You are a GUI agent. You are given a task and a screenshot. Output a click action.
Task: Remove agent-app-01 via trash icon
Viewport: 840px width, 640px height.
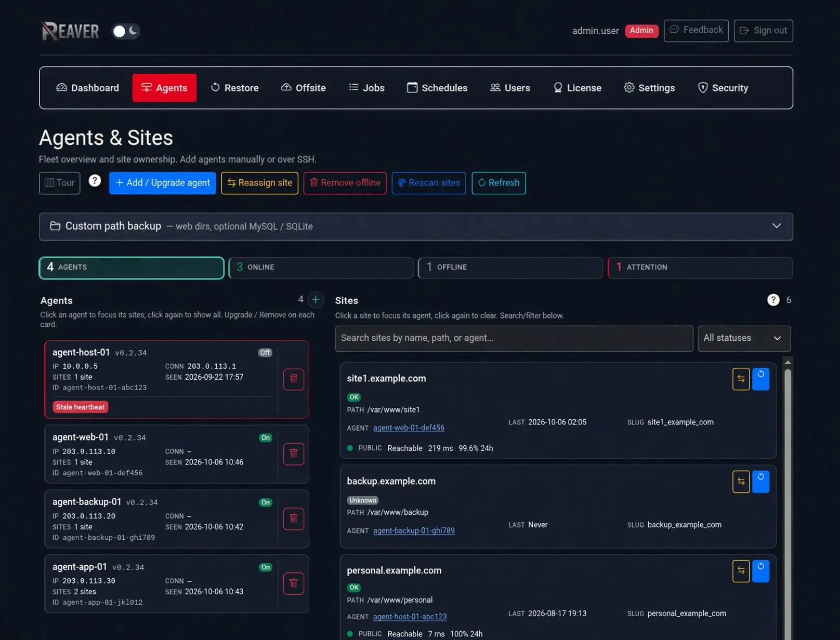tap(294, 583)
